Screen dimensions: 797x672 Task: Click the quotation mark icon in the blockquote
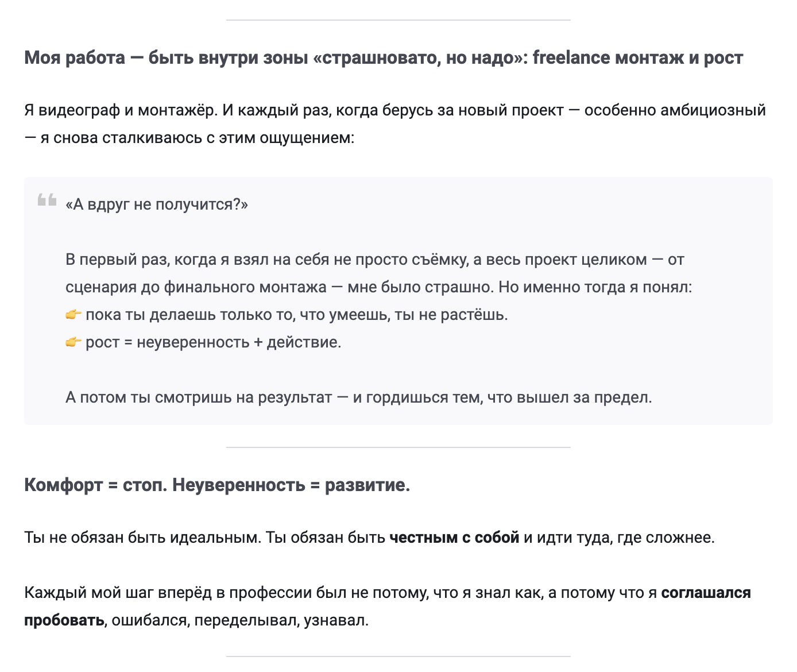[x=47, y=200]
